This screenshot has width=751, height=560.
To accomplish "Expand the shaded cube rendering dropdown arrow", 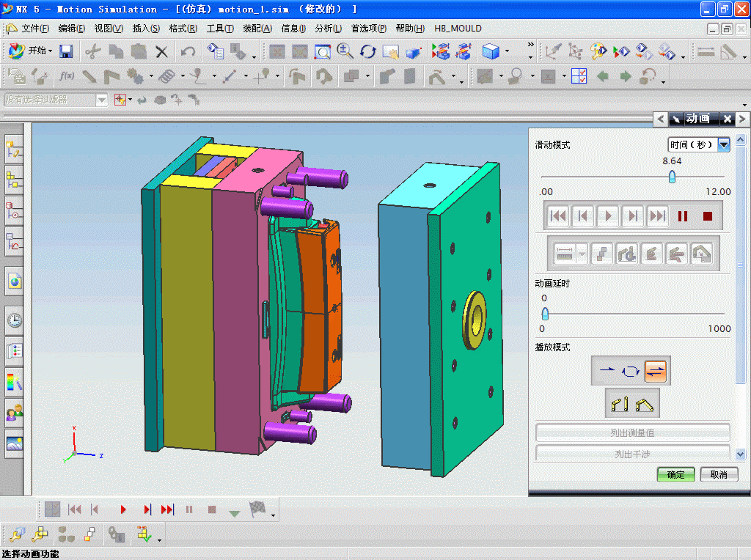I will [x=508, y=51].
